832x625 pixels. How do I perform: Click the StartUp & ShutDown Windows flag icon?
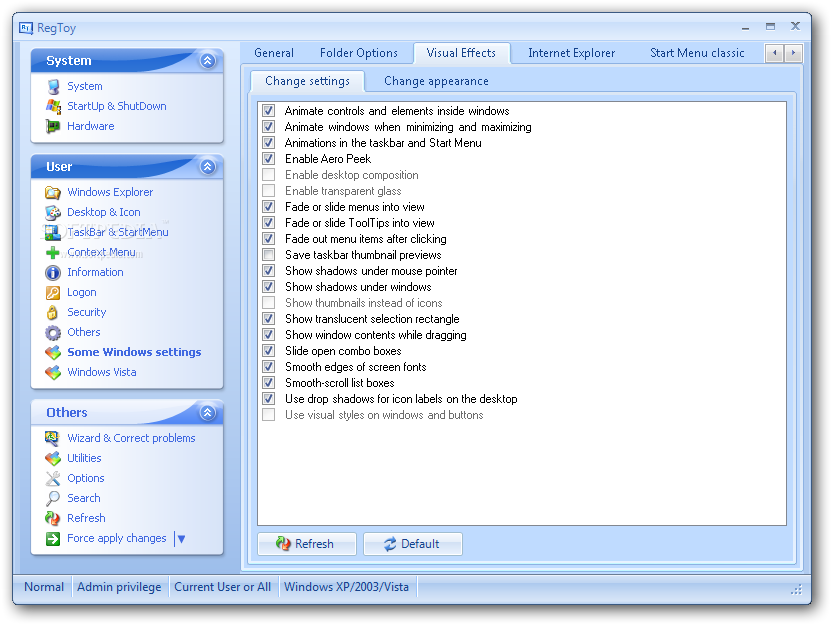53,106
